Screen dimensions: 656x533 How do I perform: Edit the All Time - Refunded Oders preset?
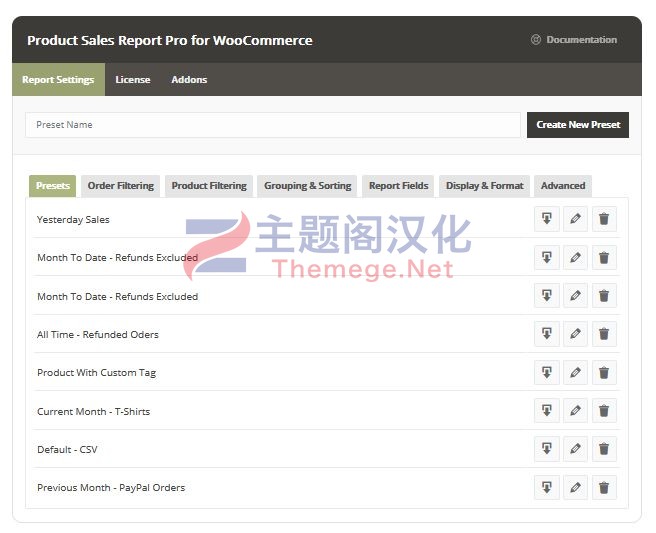click(575, 333)
